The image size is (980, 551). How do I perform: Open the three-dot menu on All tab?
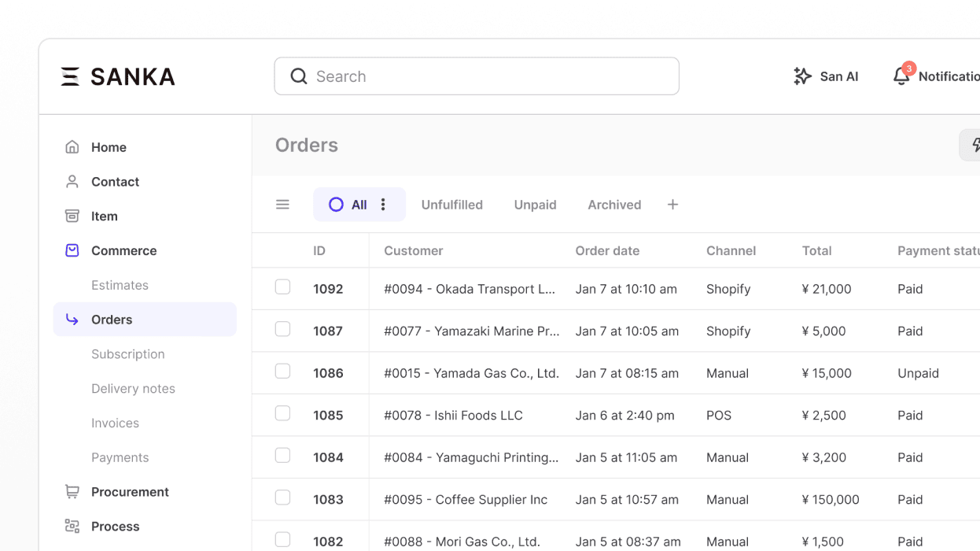(383, 205)
